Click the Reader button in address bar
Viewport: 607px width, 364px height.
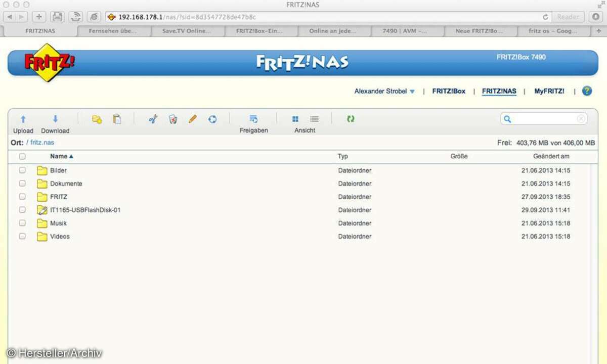[x=569, y=17]
